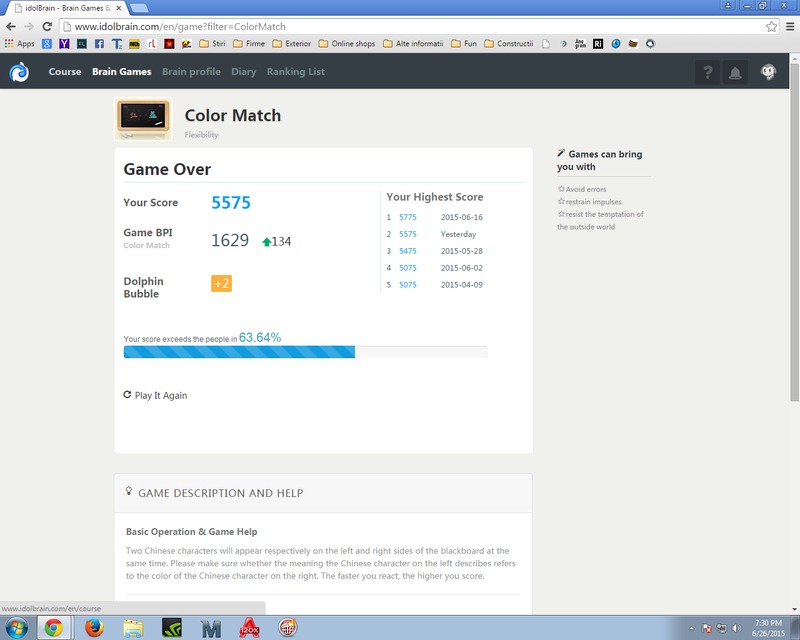Click the top high score 5775

408,217
